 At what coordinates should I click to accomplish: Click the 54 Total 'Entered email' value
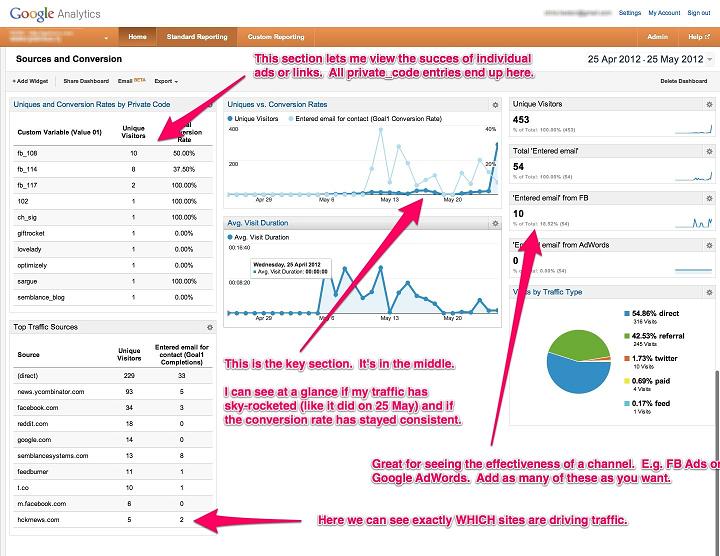[518, 167]
